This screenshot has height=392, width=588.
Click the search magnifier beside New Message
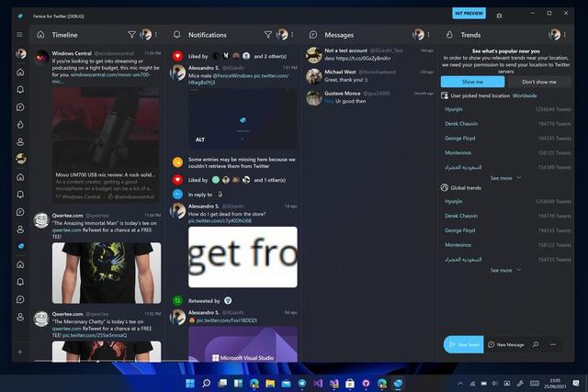(536, 344)
